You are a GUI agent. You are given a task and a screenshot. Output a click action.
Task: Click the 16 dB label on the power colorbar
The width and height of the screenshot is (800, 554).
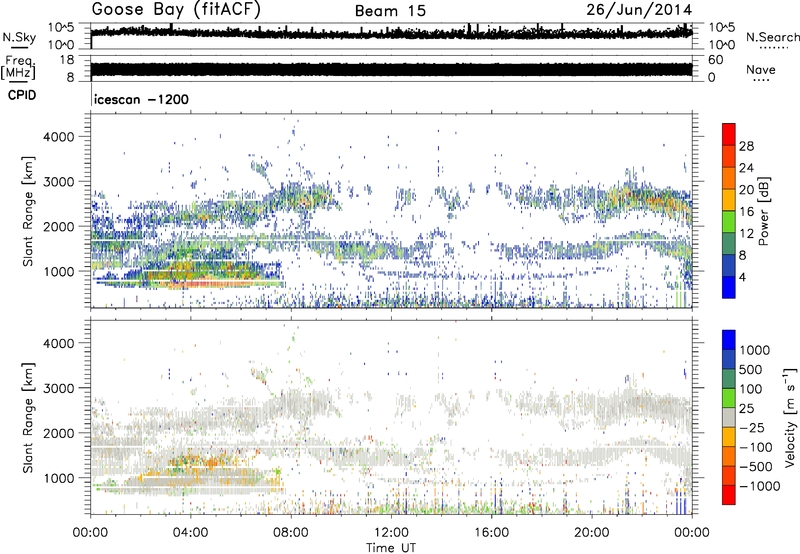[x=746, y=212]
